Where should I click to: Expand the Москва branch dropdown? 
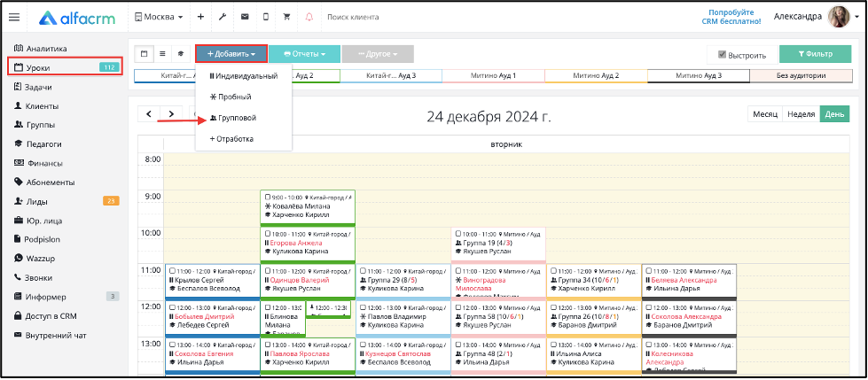click(159, 17)
